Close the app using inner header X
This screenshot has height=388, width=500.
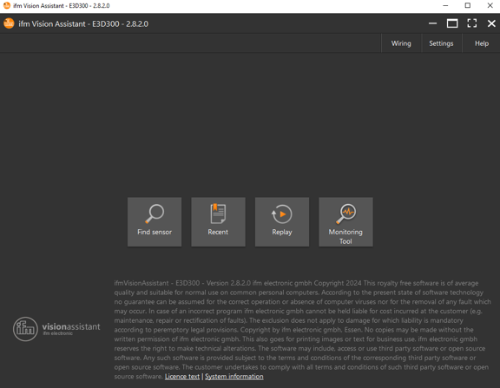coord(491,23)
